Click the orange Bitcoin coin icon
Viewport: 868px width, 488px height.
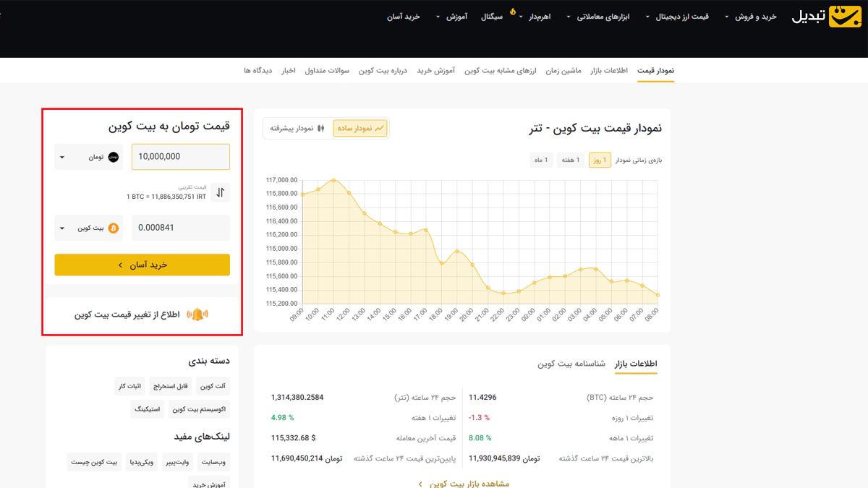click(114, 228)
